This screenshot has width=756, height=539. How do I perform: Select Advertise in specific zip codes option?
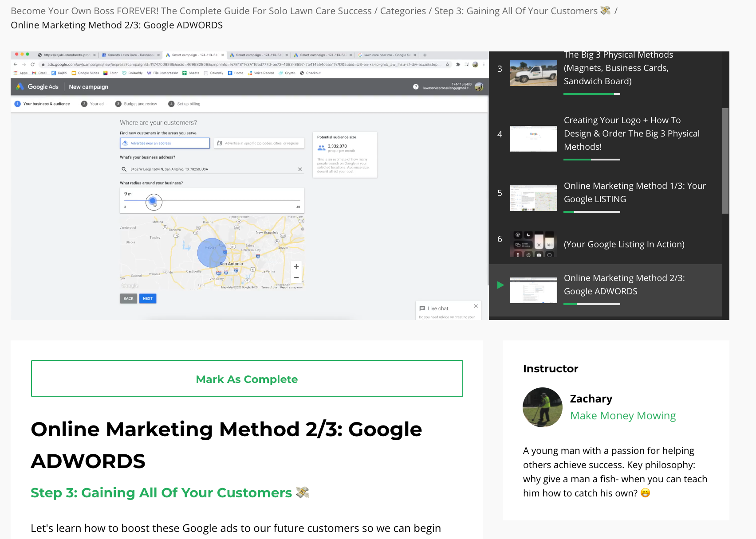[x=259, y=143]
